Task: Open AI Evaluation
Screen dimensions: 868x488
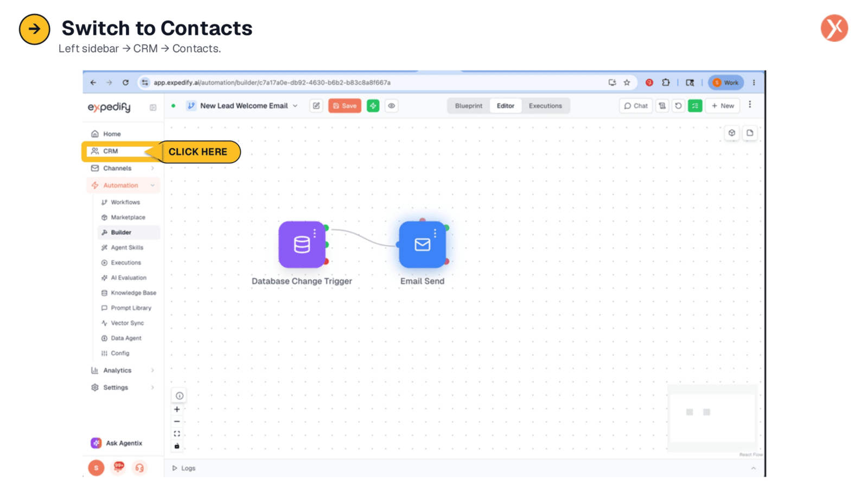Action: pyautogui.click(x=129, y=278)
